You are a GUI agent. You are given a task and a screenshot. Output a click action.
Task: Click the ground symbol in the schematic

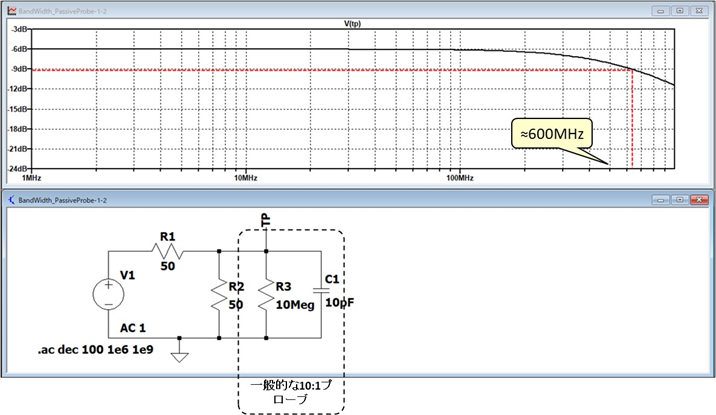coord(178,356)
